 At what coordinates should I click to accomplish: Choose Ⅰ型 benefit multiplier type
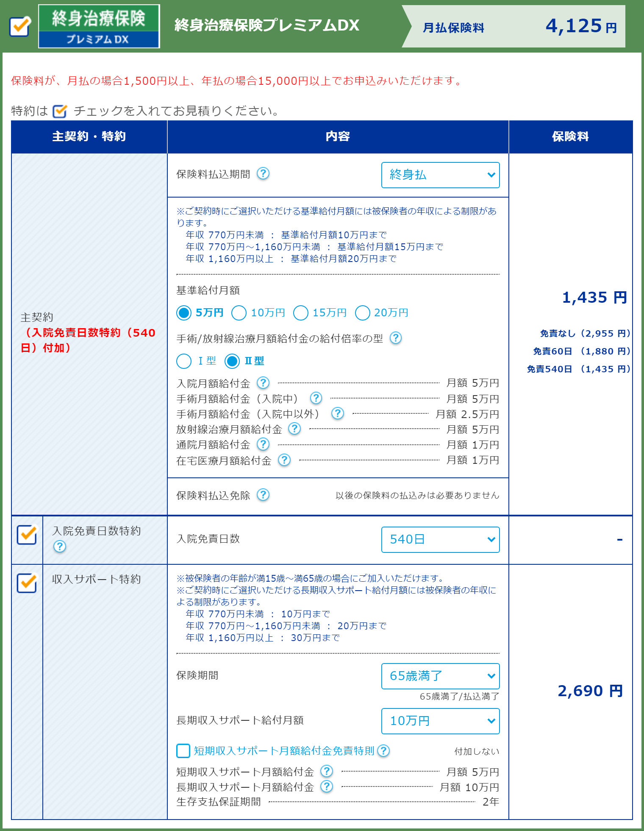pyautogui.click(x=184, y=361)
